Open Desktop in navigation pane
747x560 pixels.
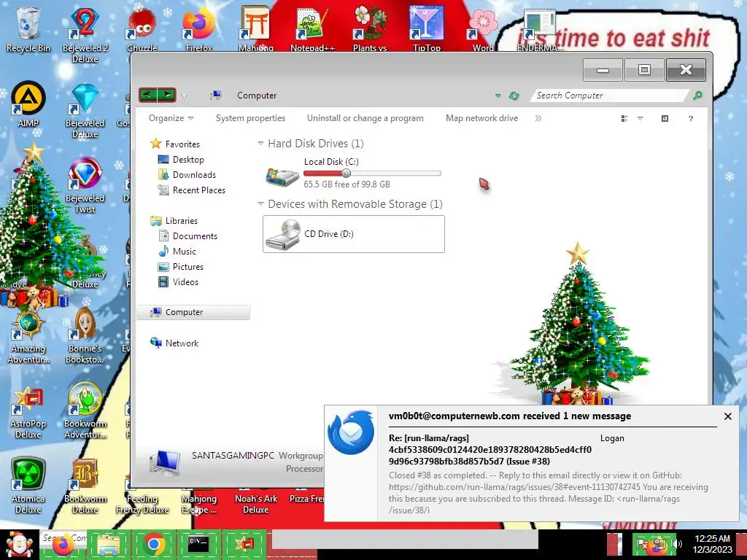pos(181,160)
